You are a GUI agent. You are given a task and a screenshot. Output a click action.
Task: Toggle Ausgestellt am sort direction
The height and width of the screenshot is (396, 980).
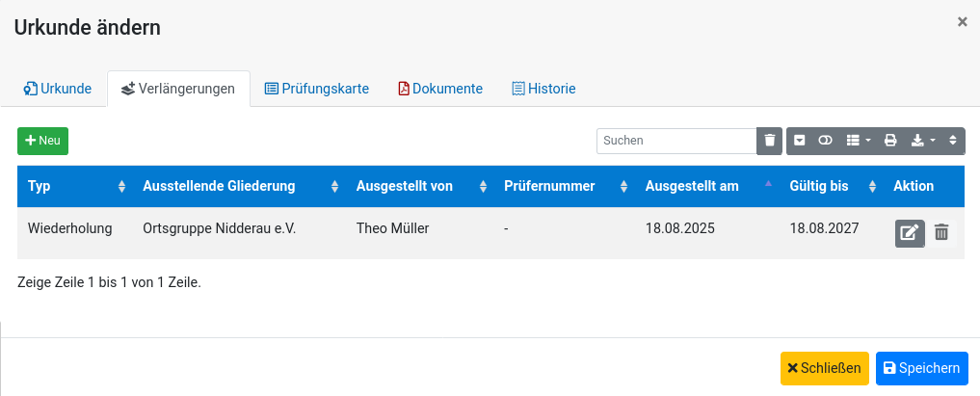[707, 186]
